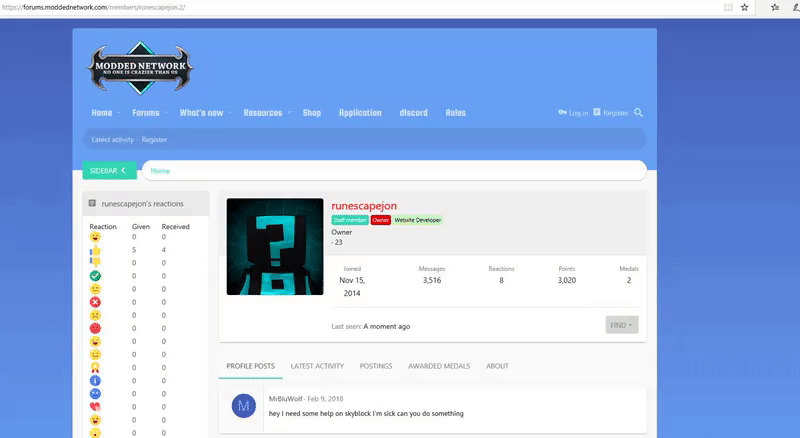
Task: Click the thumbs up reaction icon
Action: (x=95, y=250)
